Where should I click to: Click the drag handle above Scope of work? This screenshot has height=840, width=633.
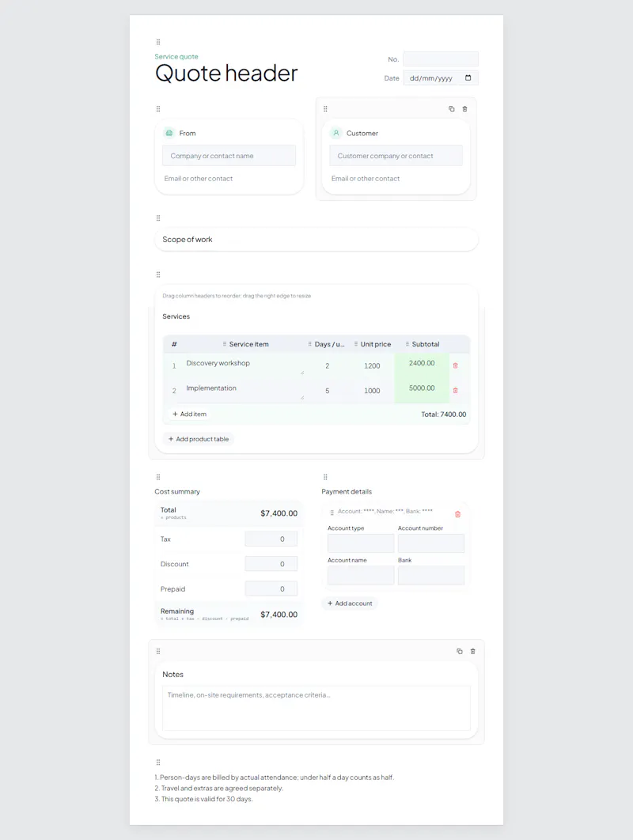158,218
